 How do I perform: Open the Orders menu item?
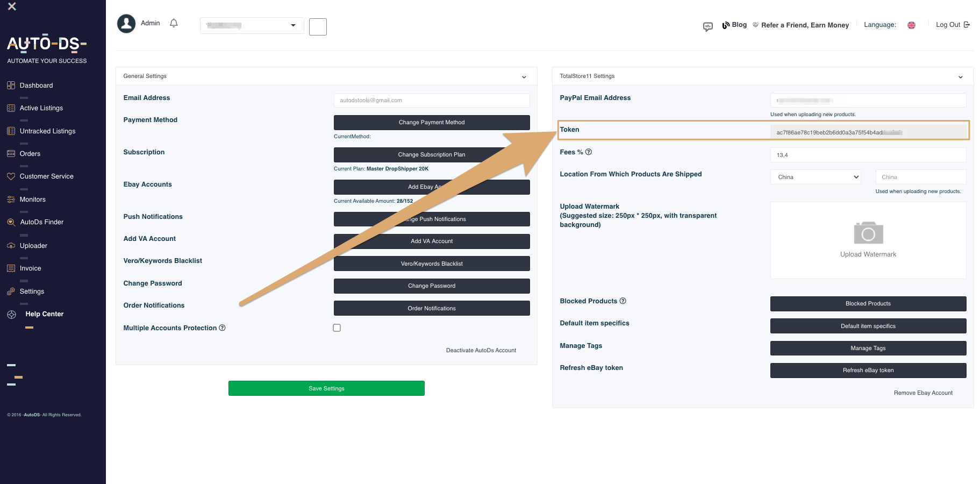click(x=30, y=153)
